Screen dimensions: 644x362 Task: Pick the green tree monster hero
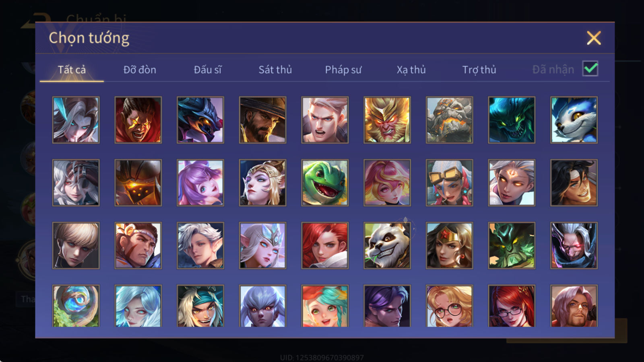pyautogui.click(x=512, y=245)
